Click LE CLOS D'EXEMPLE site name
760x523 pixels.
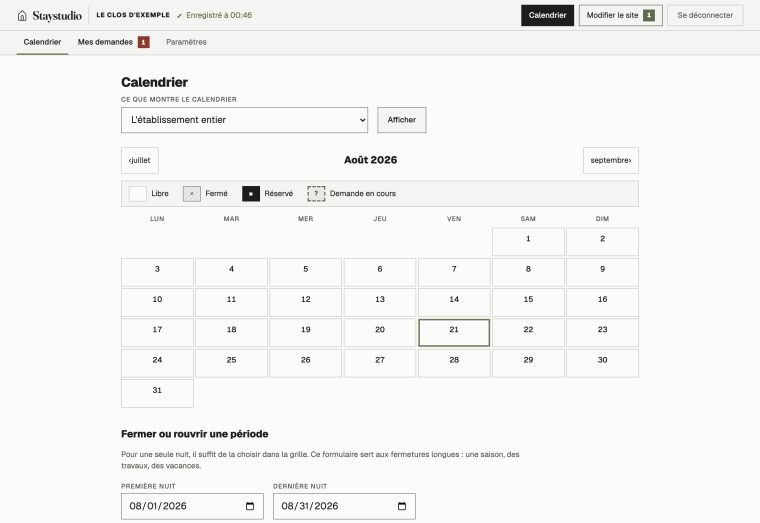click(133, 15)
